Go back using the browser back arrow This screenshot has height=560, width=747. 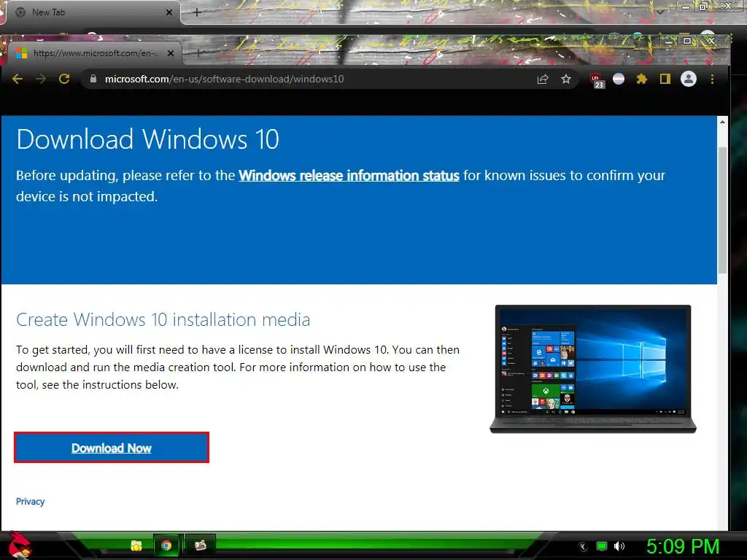[x=18, y=79]
